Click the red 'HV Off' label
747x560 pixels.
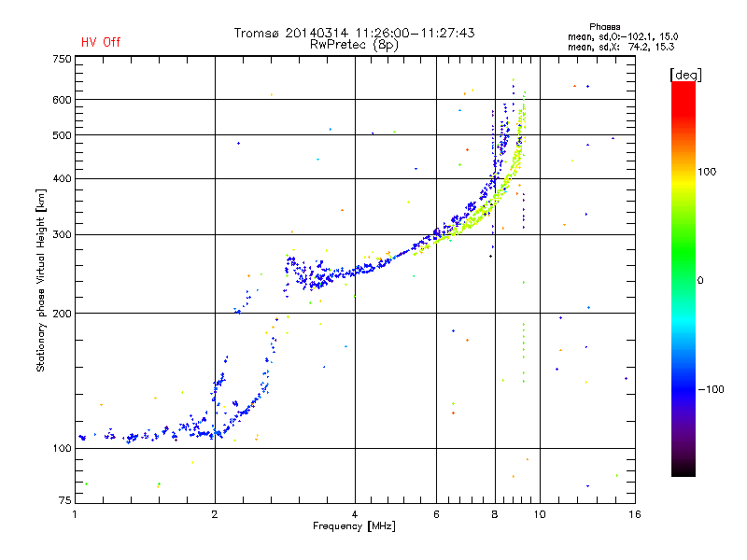click(x=101, y=42)
